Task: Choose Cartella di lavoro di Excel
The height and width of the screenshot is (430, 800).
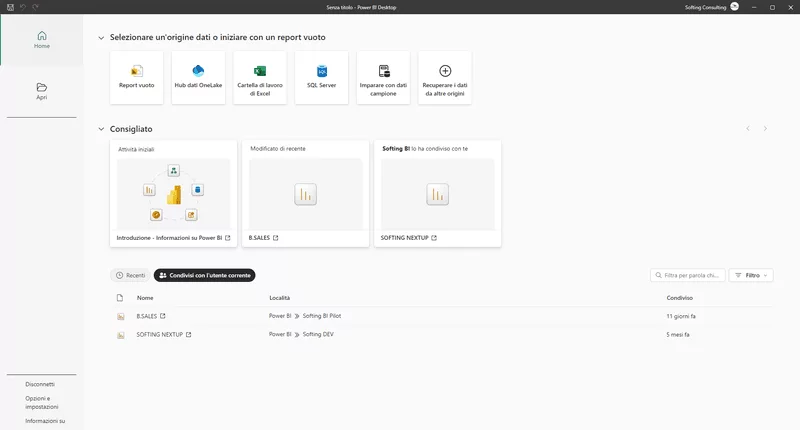Action: (260, 78)
